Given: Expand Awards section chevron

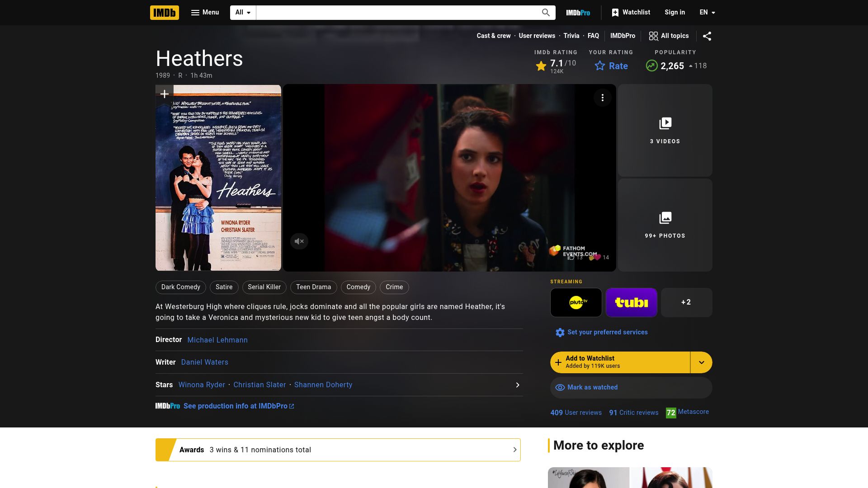Looking at the screenshot, I should tap(514, 450).
